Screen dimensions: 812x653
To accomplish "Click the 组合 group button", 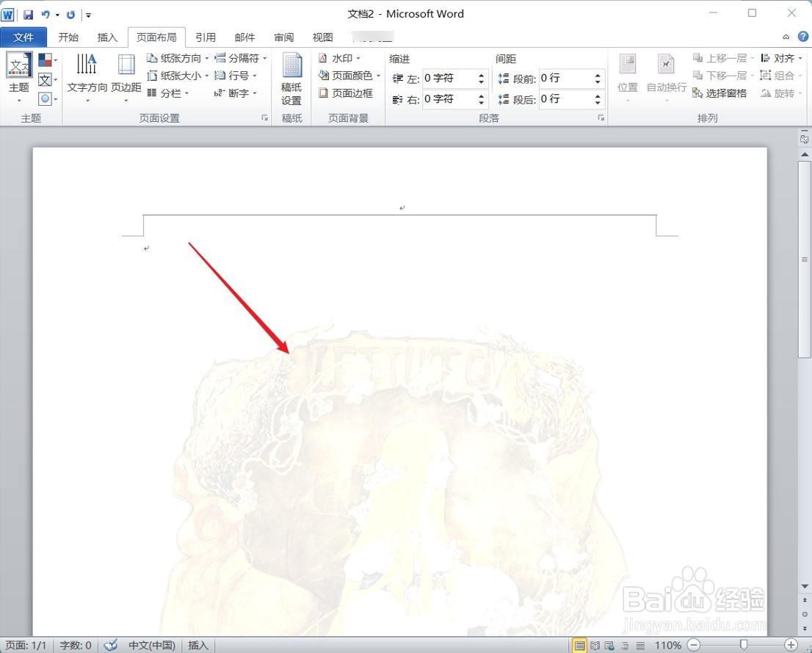I will pyautogui.click(x=781, y=76).
